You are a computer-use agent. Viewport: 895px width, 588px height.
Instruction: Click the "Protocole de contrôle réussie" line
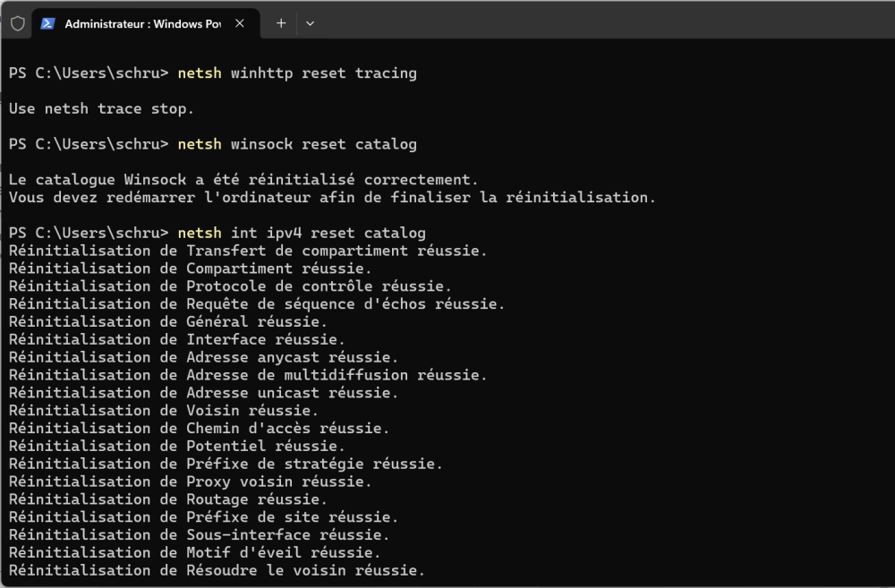pyautogui.click(x=230, y=286)
